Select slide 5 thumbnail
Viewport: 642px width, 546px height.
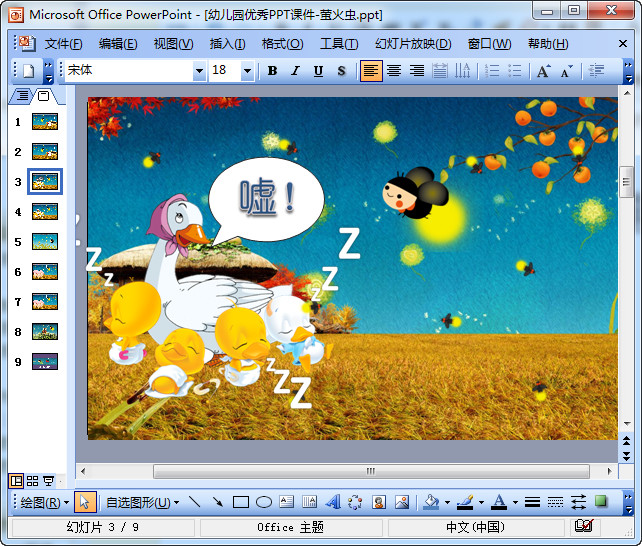[x=45, y=241]
